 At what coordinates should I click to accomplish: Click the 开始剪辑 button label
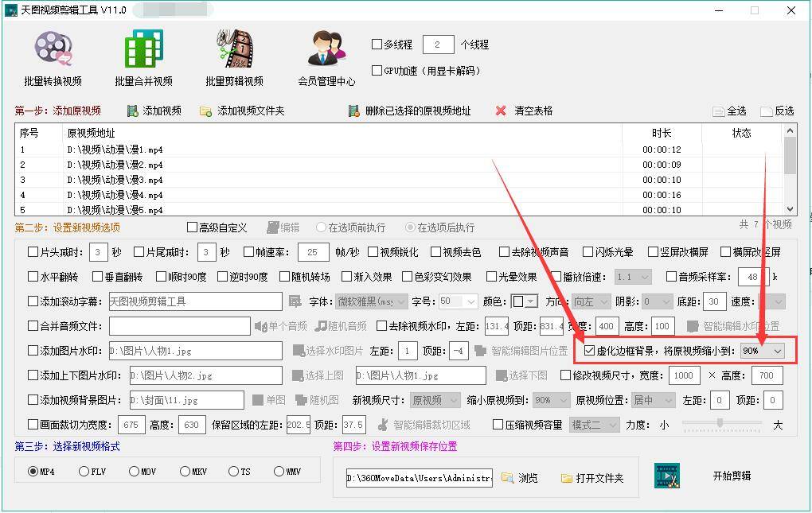point(732,476)
